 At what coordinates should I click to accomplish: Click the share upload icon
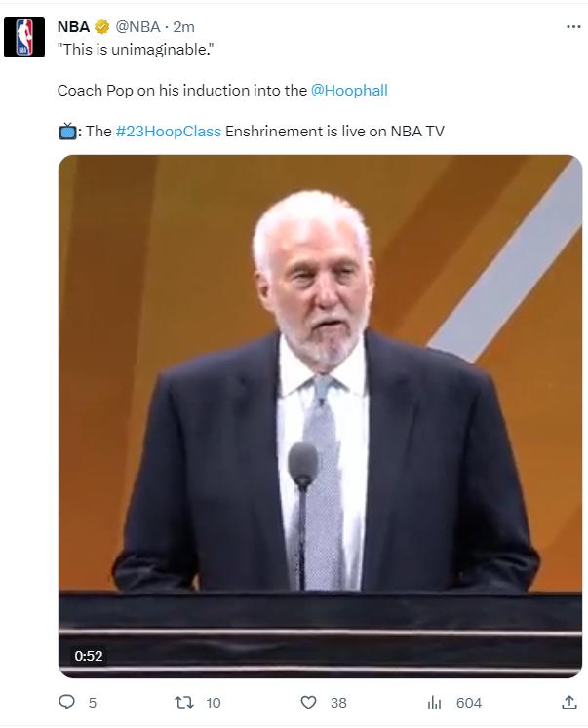(568, 702)
